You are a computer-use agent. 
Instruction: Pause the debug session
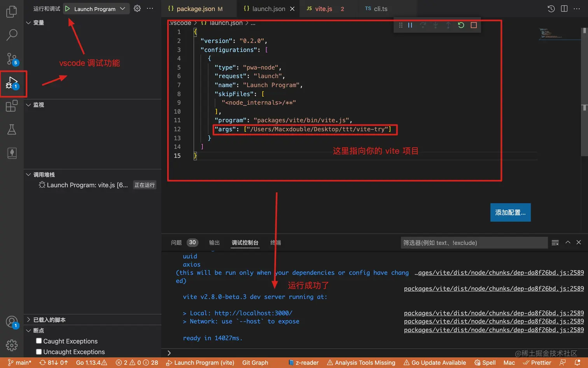pos(410,25)
